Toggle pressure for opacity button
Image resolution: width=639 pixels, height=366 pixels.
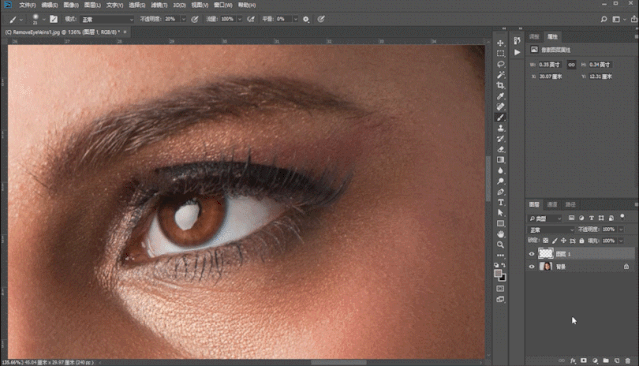click(x=195, y=19)
